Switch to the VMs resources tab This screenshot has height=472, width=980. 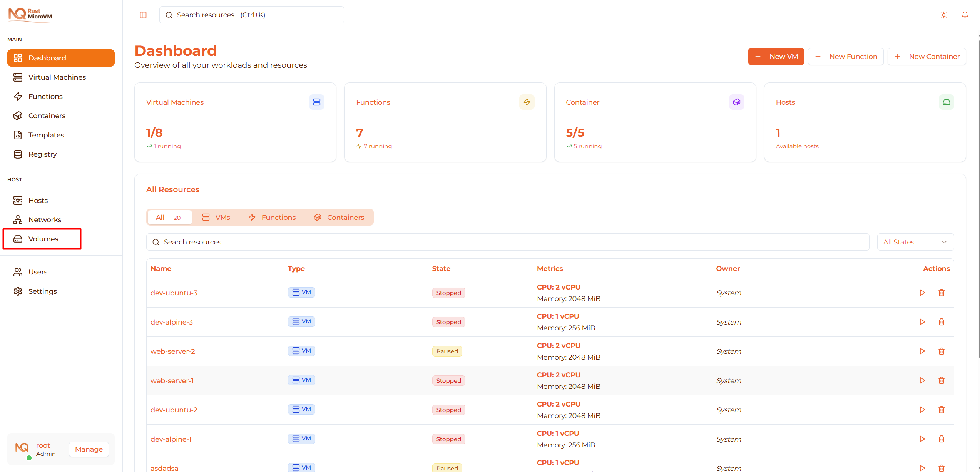[x=216, y=217]
